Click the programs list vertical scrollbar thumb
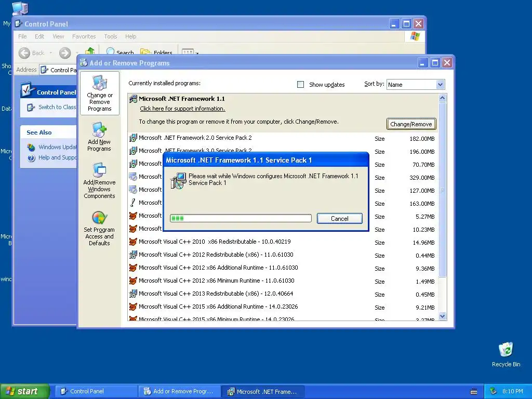532x399 pixels. [x=442, y=189]
